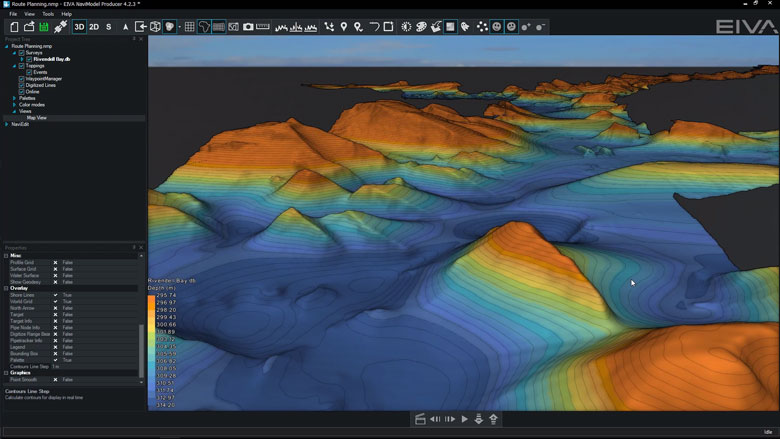Viewport: 780px width, 439px height.
Task: Collapse the Overlay properties section
Action: tap(5, 288)
